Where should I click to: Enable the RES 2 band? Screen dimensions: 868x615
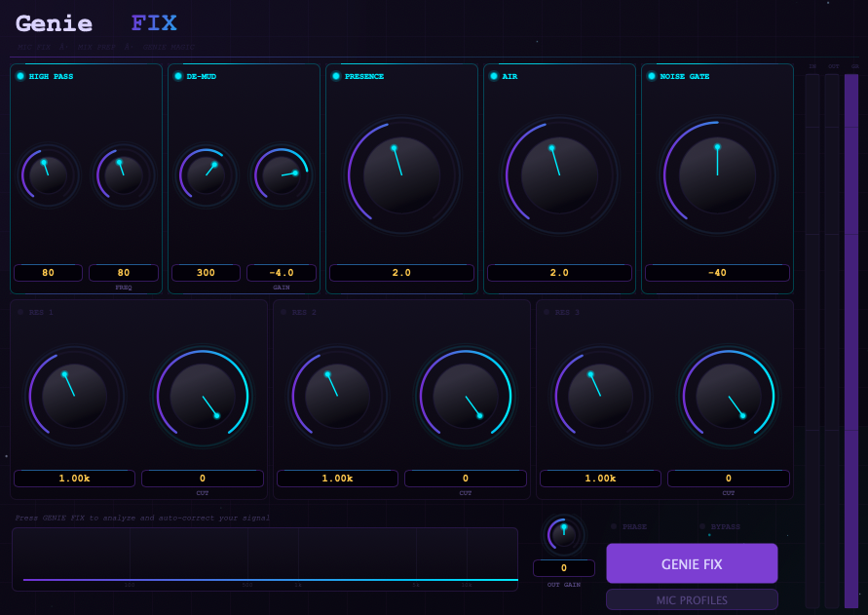pyautogui.click(x=283, y=312)
